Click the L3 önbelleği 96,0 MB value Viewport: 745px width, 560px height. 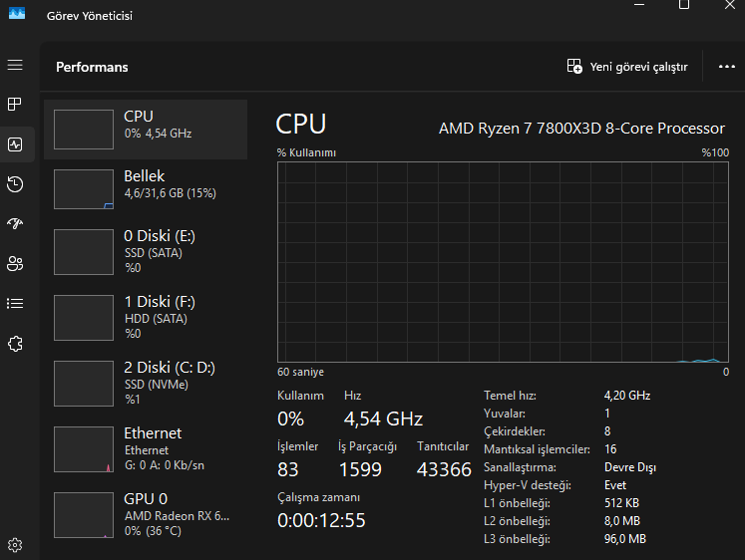pyautogui.click(x=624, y=539)
